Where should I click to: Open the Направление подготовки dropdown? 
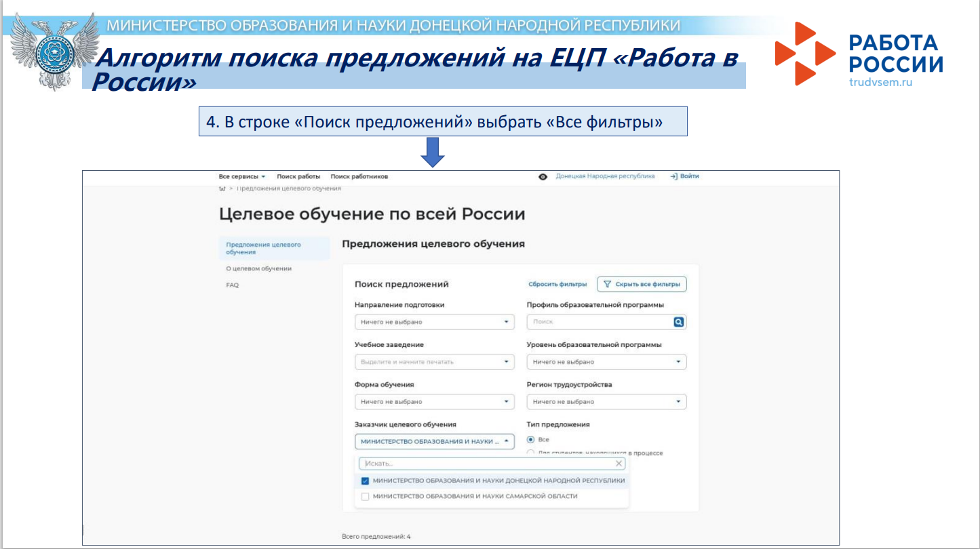click(434, 322)
